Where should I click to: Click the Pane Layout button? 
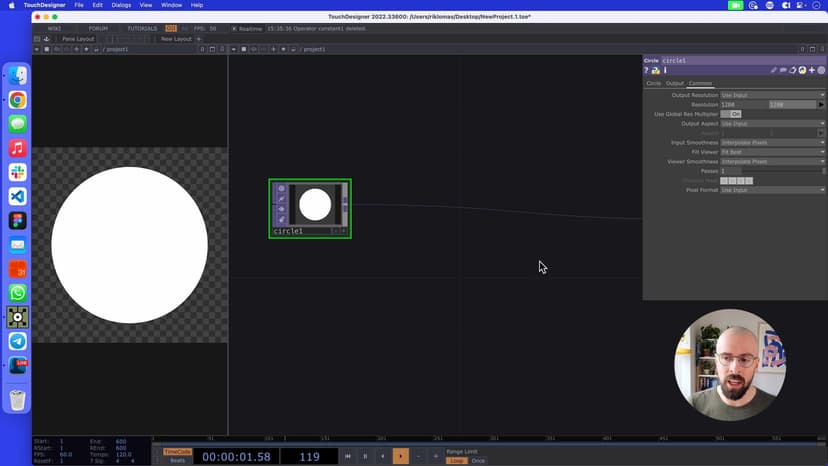(78, 39)
